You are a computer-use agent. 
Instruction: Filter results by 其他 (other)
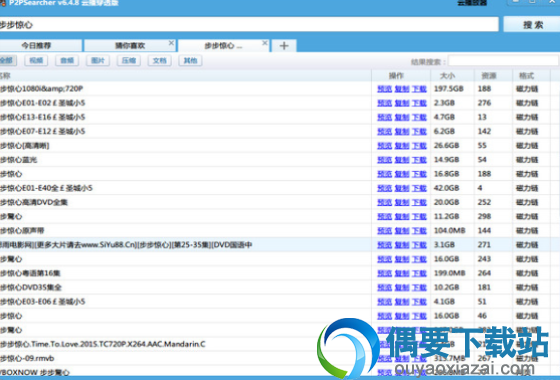pos(190,60)
